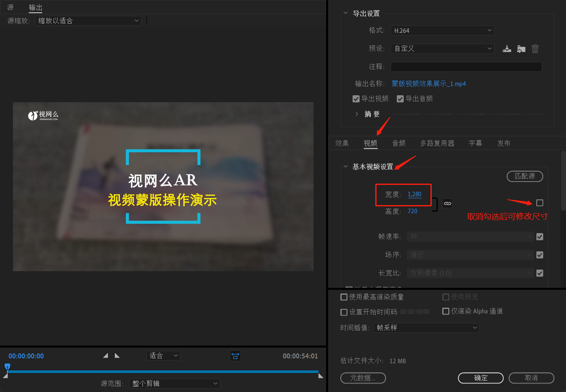Click the aspect ratio correction icon
566x392 pixels.
click(235, 356)
